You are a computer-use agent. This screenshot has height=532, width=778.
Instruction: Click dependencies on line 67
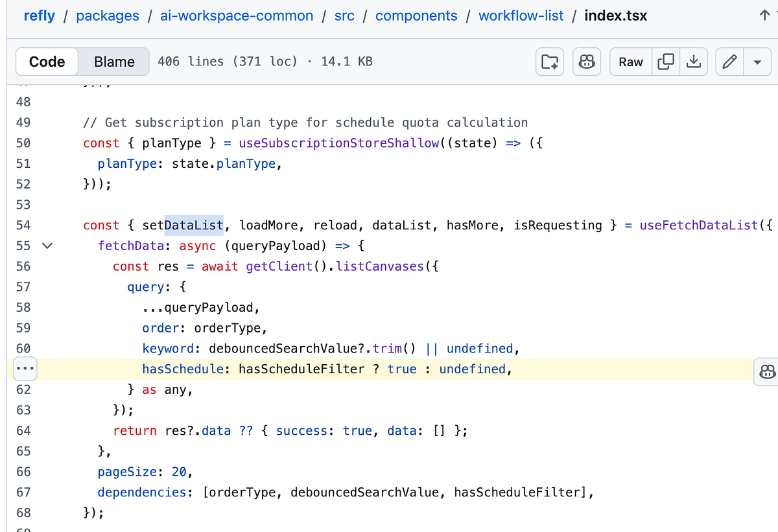142,492
